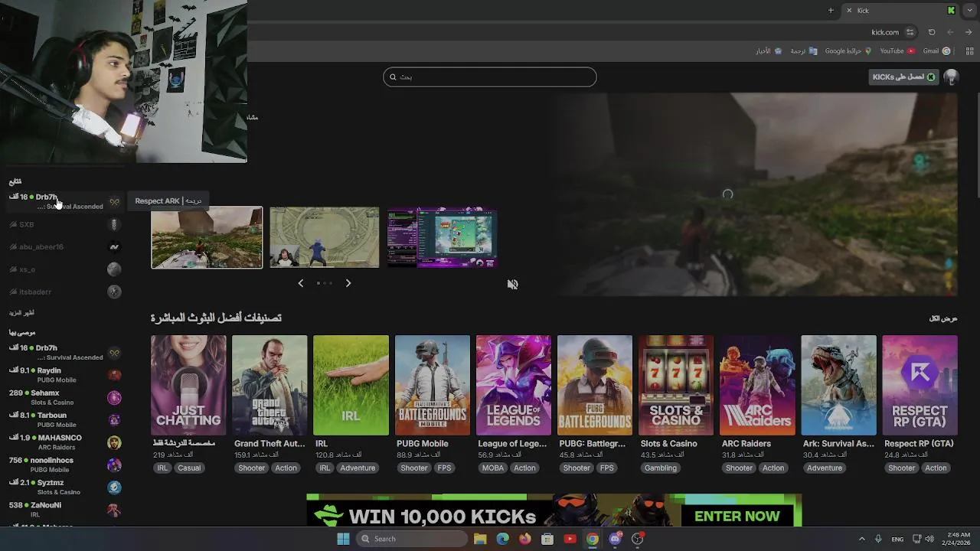The image size is (980, 551).
Task: Open recommended channel nonolinhocs
Action: (x=64, y=465)
